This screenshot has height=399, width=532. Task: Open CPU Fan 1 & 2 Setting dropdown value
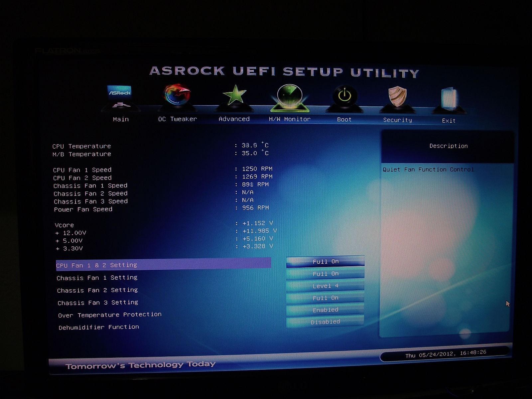(x=326, y=261)
